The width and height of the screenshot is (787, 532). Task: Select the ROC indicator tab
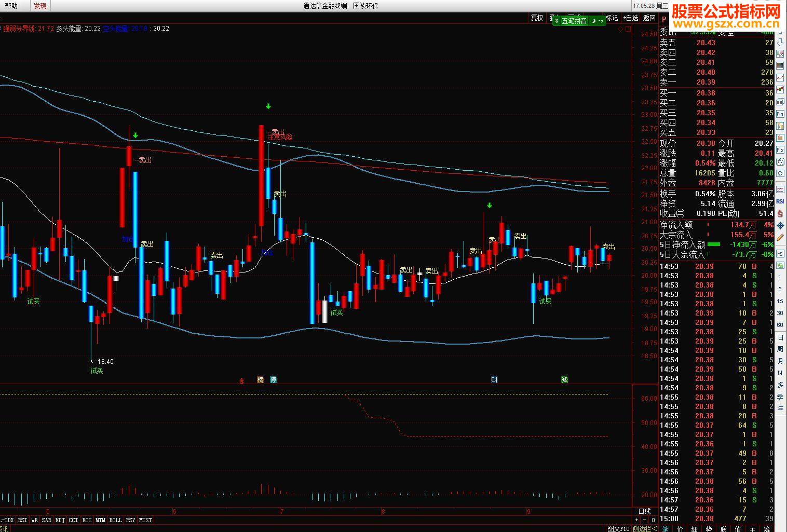[x=87, y=520]
